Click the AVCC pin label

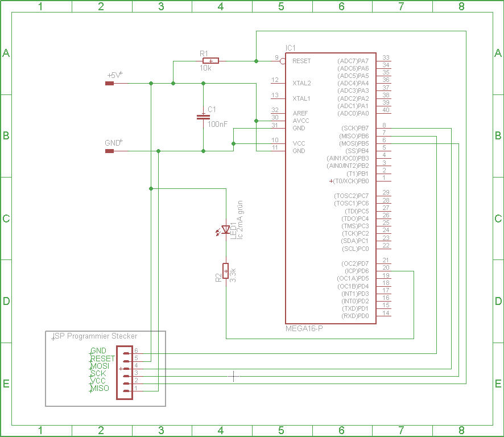pos(301,121)
